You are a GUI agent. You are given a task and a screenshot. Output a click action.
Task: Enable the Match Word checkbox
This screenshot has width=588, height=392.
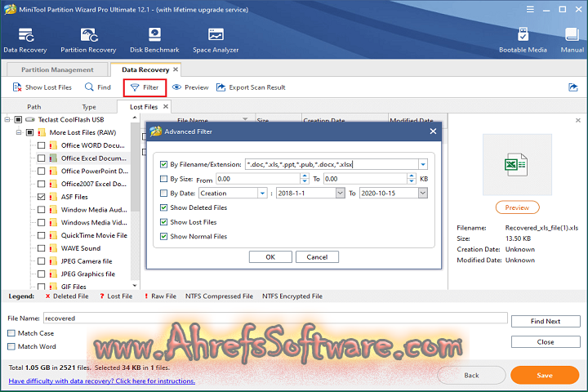(11, 346)
